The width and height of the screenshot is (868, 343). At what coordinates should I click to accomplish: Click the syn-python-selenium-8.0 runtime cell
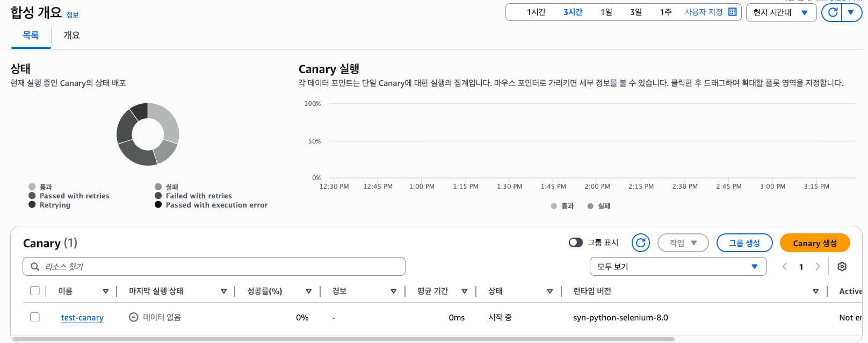coord(620,318)
